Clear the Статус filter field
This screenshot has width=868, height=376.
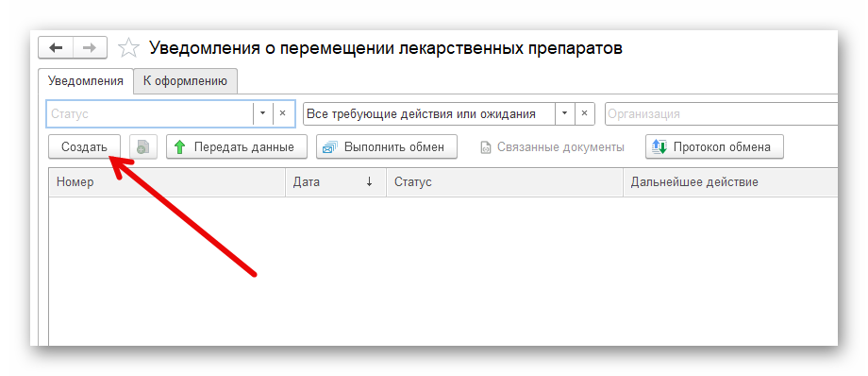(282, 113)
